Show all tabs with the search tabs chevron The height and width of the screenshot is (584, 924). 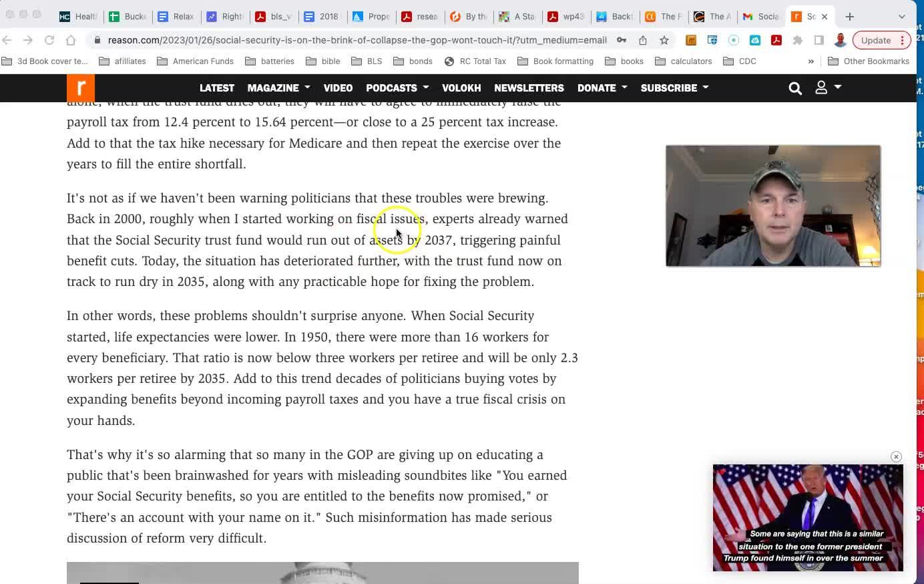[902, 17]
